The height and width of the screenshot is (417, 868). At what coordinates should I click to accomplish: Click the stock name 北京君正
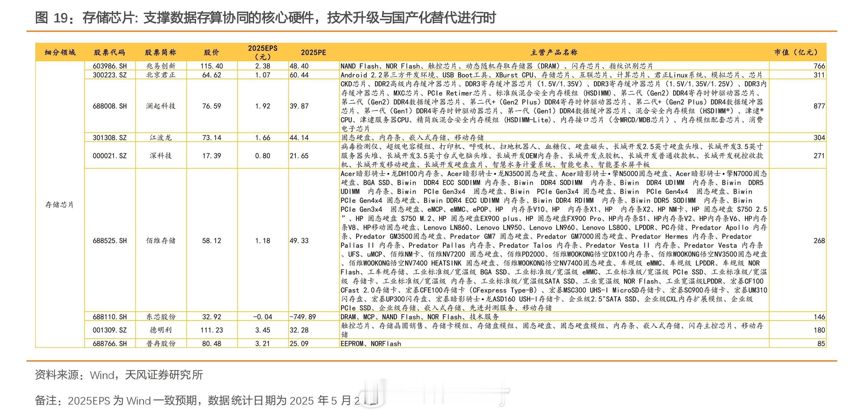[161, 75]
